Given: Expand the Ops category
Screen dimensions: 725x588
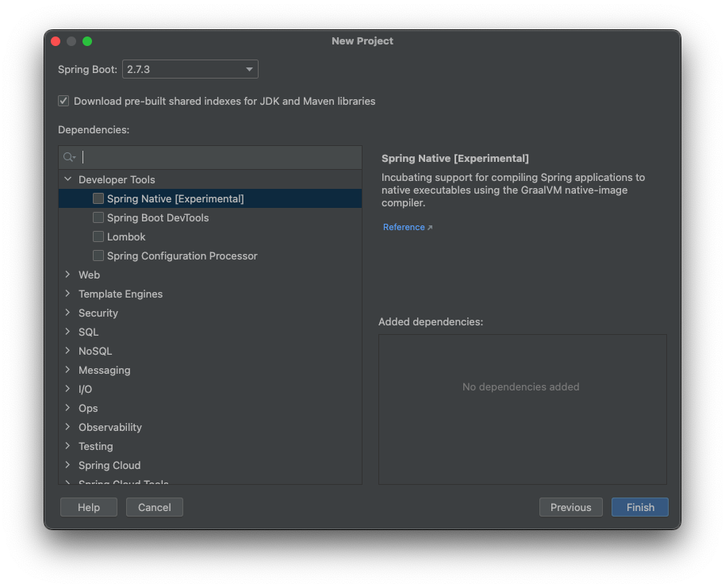Looking at the screenshot, I should (68, 408).
